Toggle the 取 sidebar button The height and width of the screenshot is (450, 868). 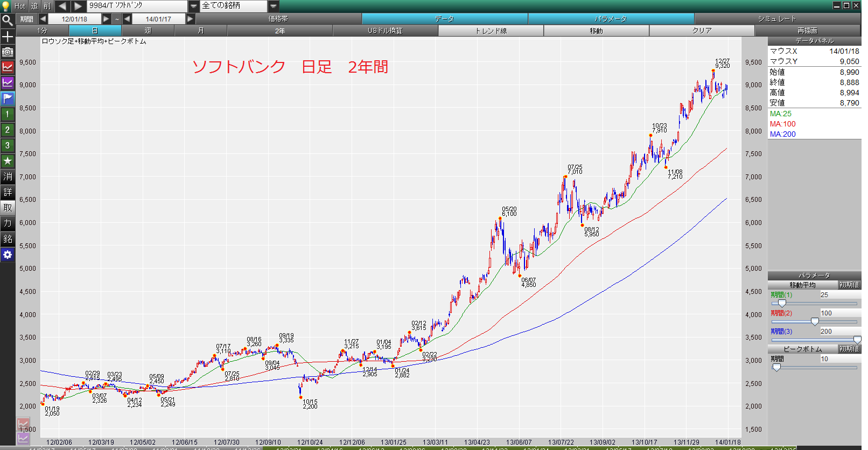coord(8,208)
